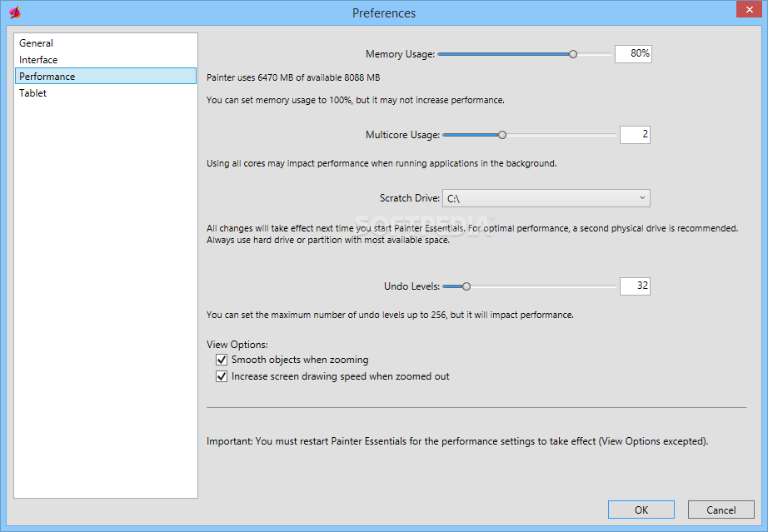Click the Memory Usage percentage field
Viewport: 768px width, 532px height.
tap(632, 54)
